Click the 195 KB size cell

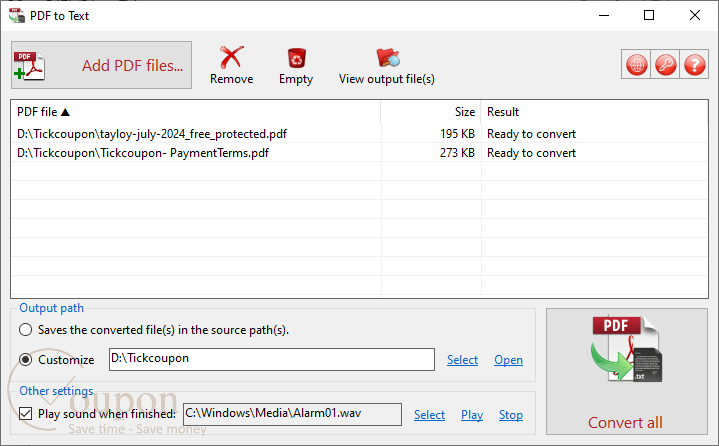[x=457, y=134]
